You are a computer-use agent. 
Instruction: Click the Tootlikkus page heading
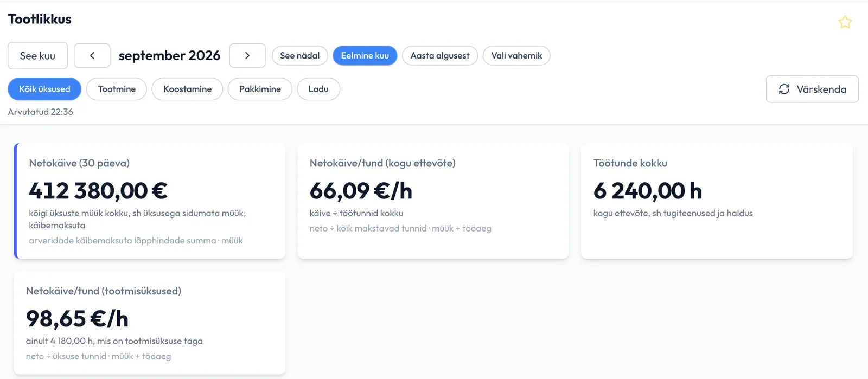pyautogui.click(x=40, y=19)
